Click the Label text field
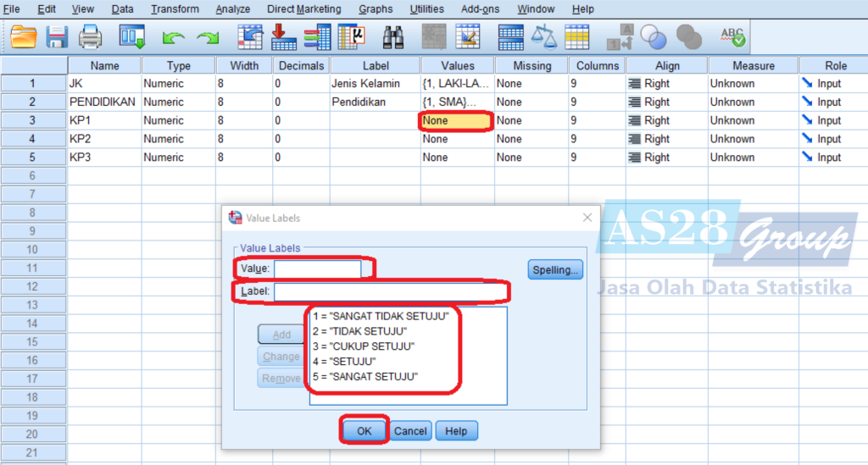868x465 pixels. (390, 292)
